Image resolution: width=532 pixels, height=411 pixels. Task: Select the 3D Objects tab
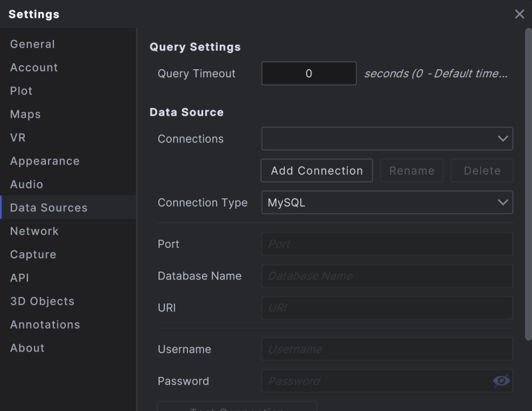pos(42,300)
